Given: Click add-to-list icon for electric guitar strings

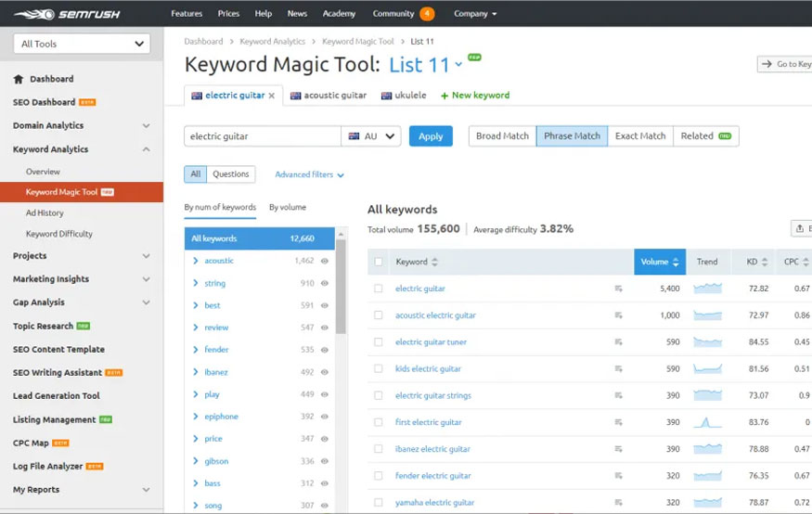Looking at the screenshot, I should click(618, 395).
